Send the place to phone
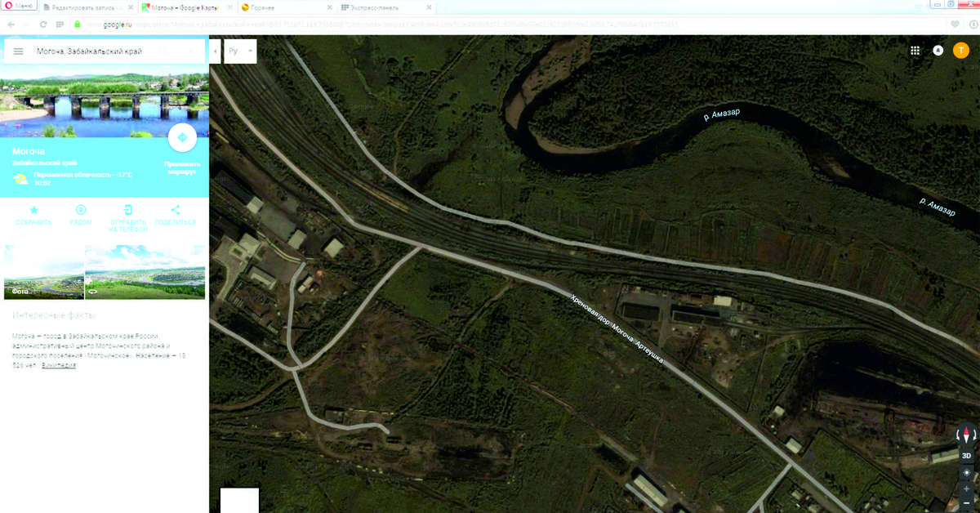The height and width of the screenshot is (513, 980). [128, 211]
